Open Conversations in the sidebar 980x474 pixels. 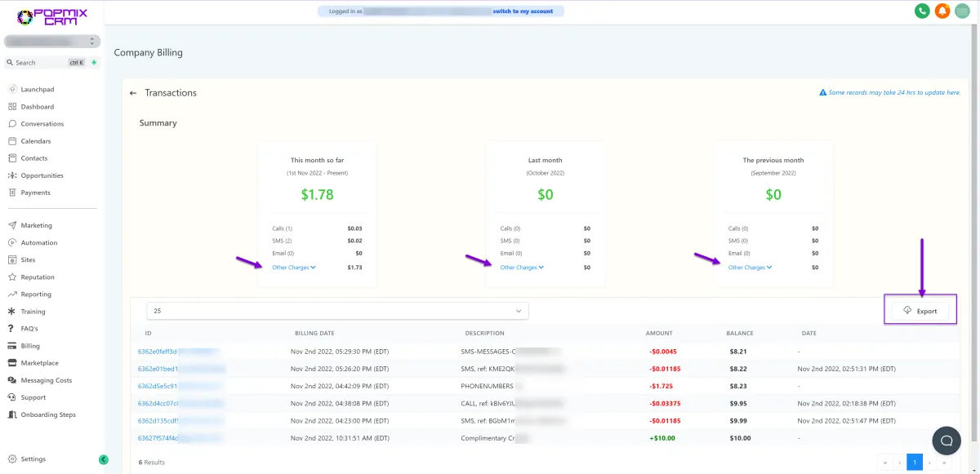point(42,124)
